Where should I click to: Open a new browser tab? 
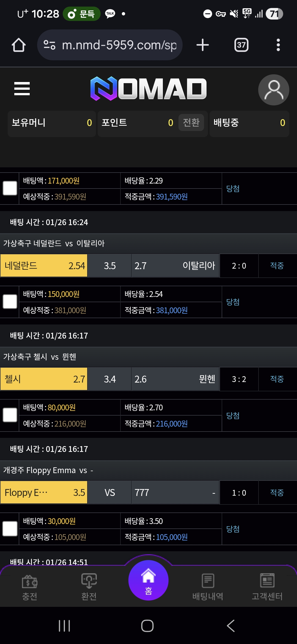pos(203,45)
